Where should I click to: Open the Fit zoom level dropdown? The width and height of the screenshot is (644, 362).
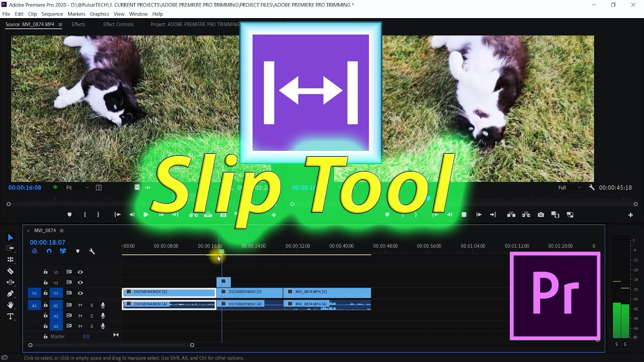[x=77, y=188]
